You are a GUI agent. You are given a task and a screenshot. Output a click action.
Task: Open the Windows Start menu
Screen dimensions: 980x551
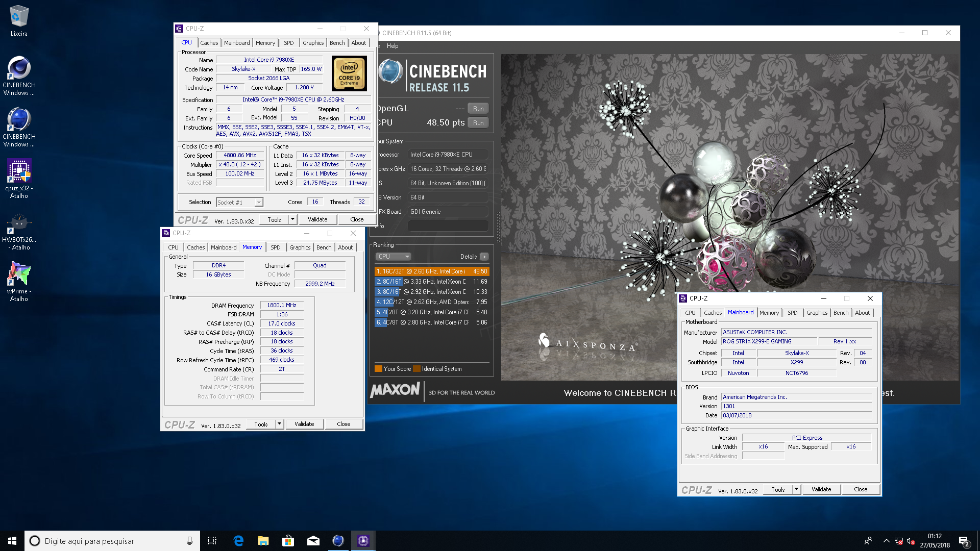(12, 541)
